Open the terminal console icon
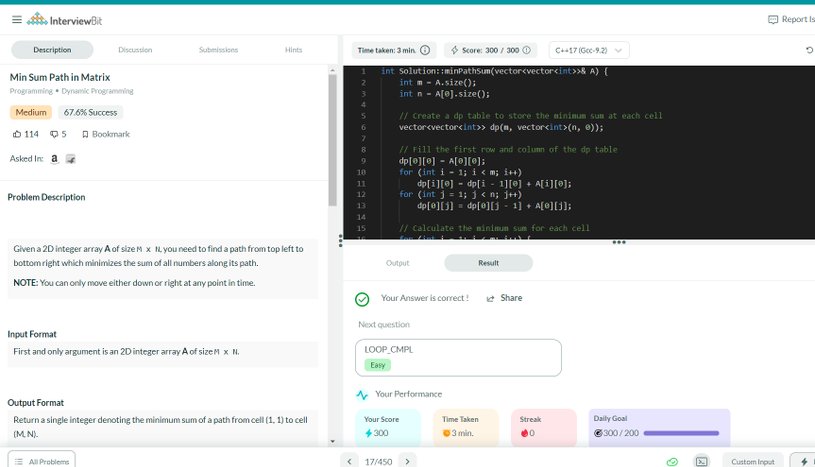 (702, 461)
